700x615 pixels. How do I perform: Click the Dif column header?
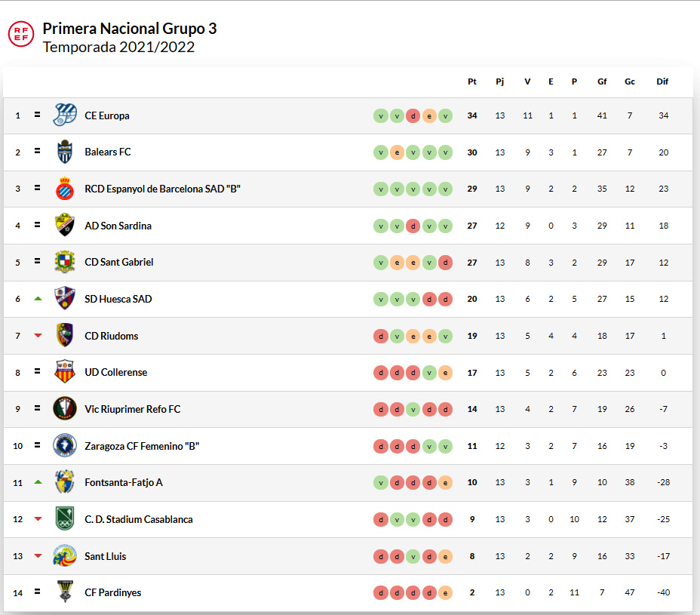662,81
